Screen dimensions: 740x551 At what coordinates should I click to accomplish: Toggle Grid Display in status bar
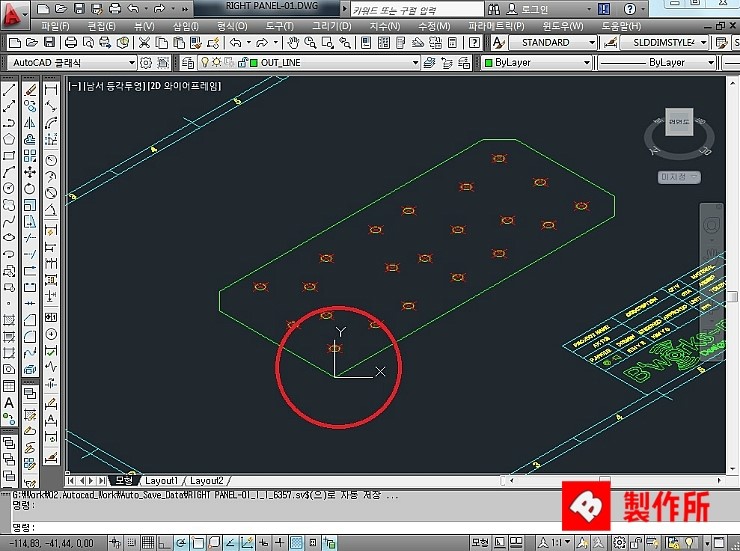148,543
